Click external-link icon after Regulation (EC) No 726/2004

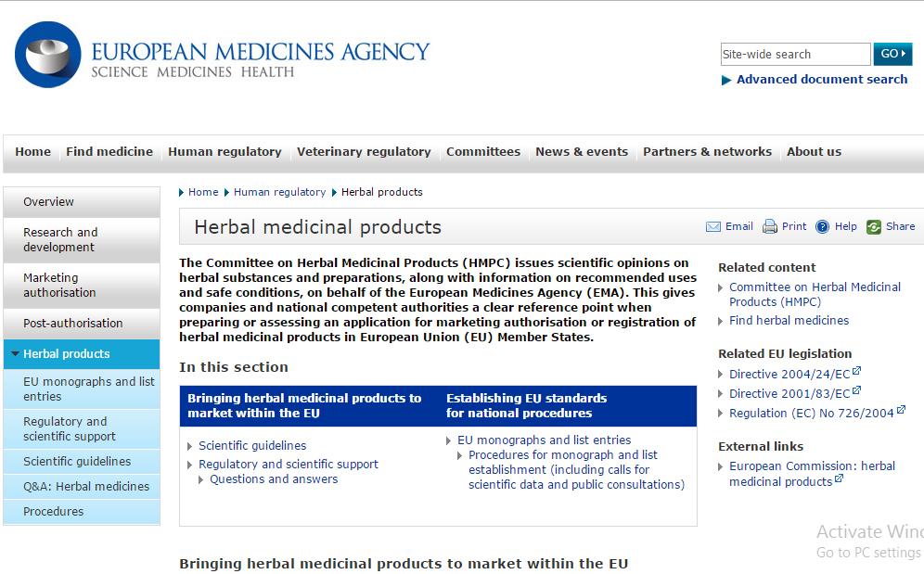tap(901, 410)
